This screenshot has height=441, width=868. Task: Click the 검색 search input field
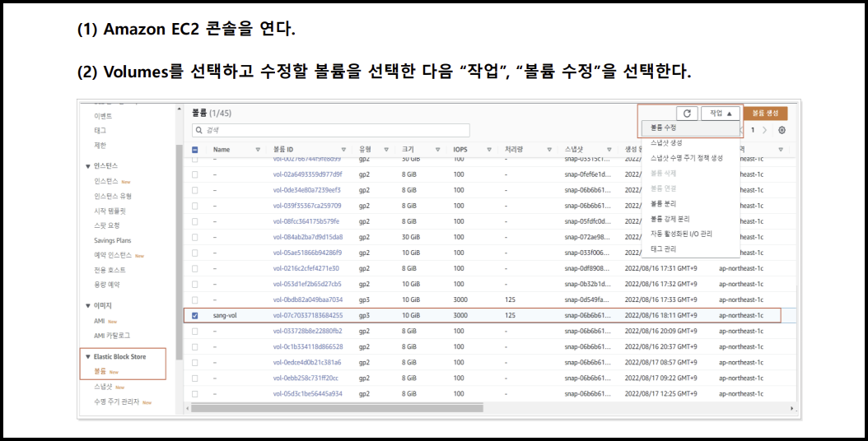tap(330, 130)
